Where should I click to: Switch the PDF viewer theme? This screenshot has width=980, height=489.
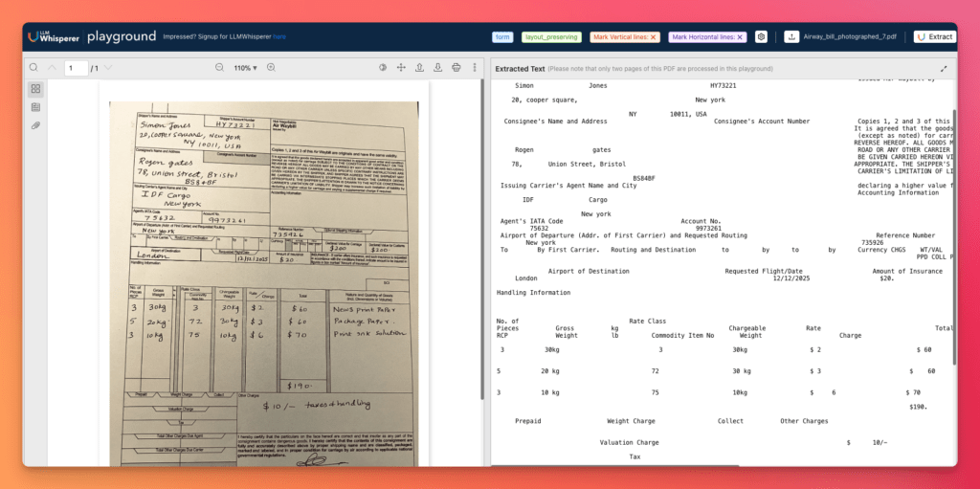383,68
